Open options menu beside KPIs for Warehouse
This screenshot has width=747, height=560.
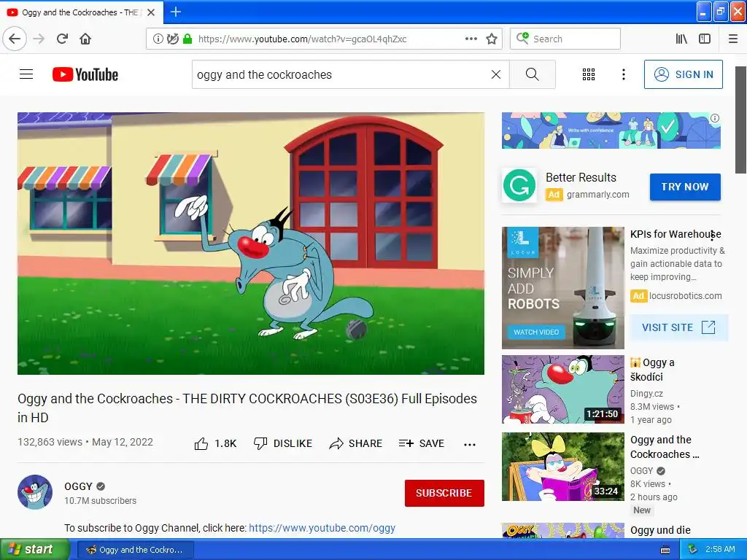[x=712, y=236]
